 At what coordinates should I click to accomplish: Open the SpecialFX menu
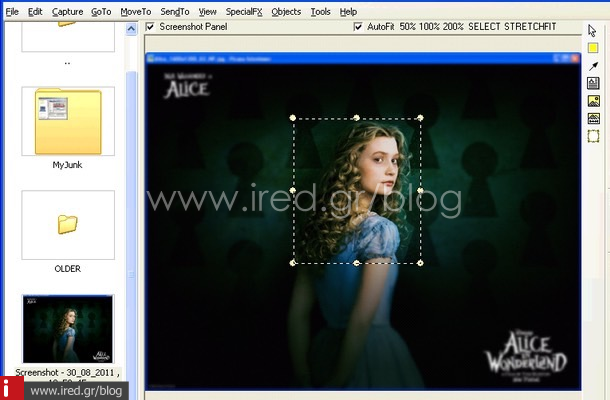pyautogui.click(x=244, y=12)
